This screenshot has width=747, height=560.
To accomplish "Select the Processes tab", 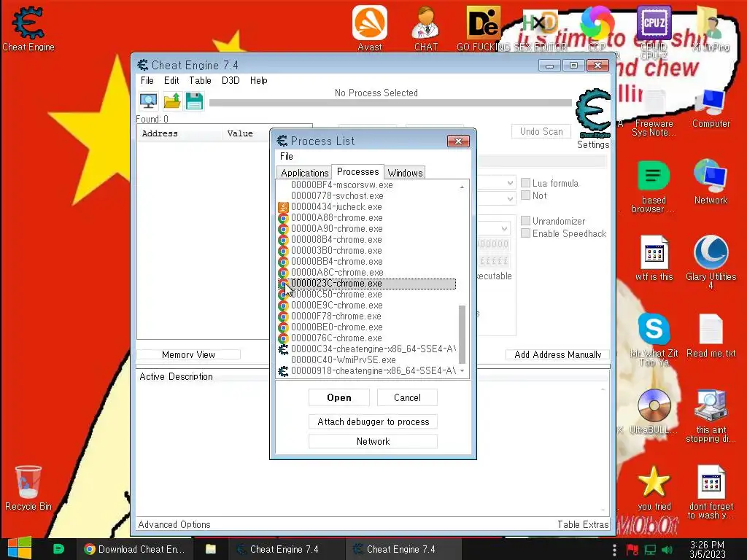I will [x=357, y=171].
